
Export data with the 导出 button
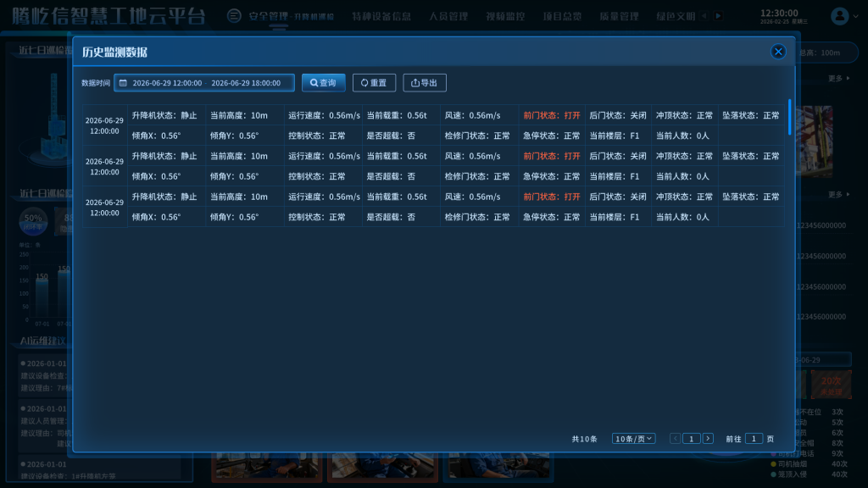coord(424,83)
